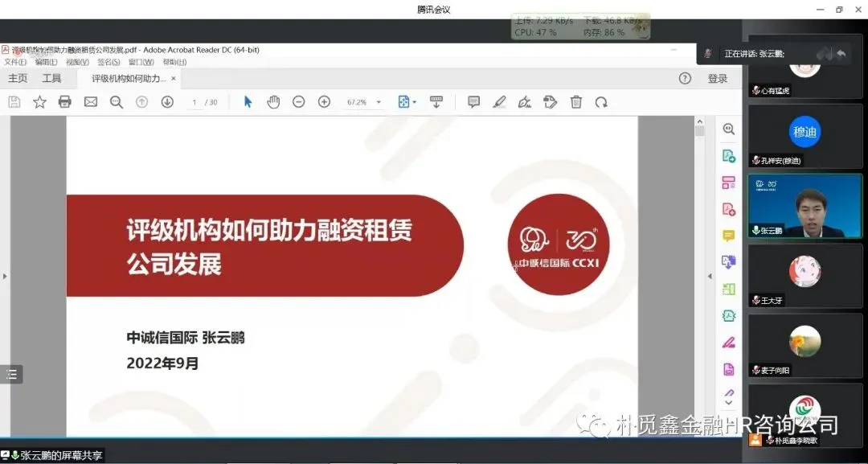
Task: Go to next page with down arrow icon
Action: coord(167,102)
